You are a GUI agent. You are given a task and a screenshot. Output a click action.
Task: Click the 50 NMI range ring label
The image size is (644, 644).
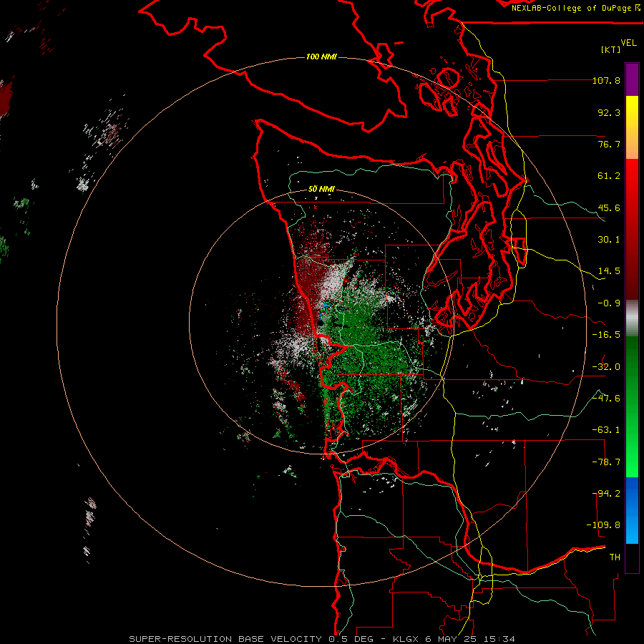coord(321,189)
